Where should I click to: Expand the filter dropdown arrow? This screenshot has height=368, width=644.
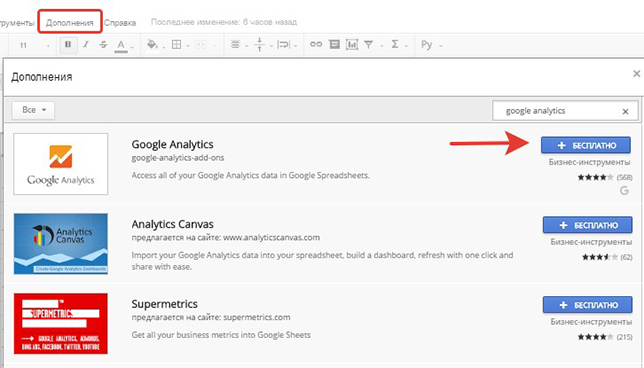(x=382, y=46)
